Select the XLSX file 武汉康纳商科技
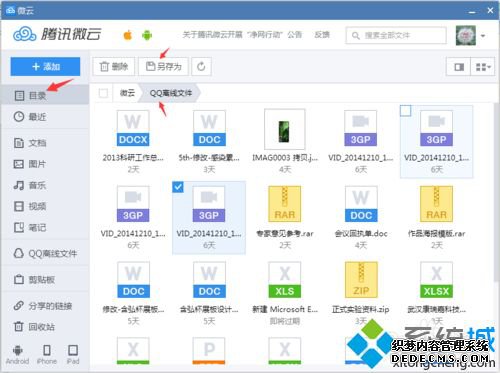 [436, 293]
